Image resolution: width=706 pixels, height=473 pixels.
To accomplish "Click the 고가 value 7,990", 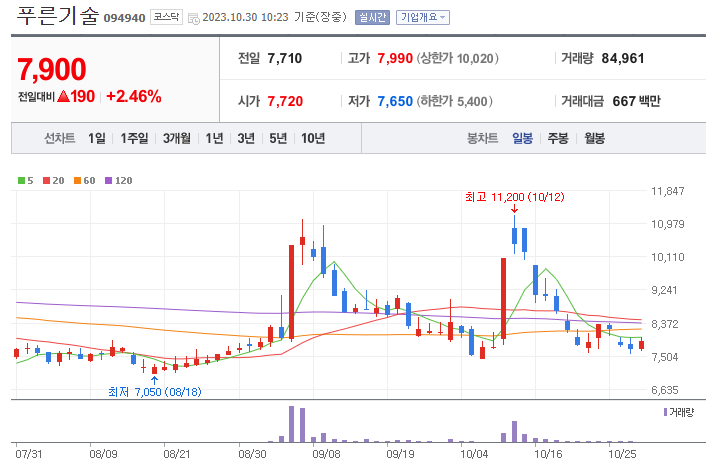I will pos(395,59).
